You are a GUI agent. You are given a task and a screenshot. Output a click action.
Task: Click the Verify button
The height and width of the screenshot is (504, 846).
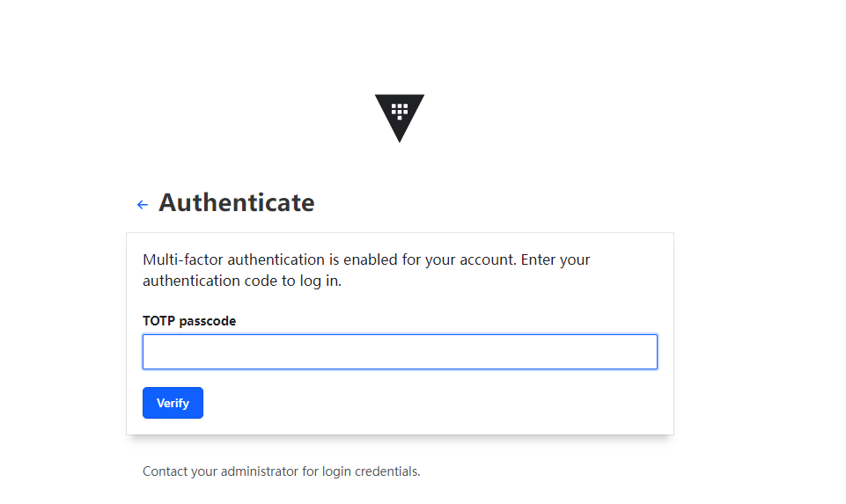pyautogui.click(x=173, y=403)
